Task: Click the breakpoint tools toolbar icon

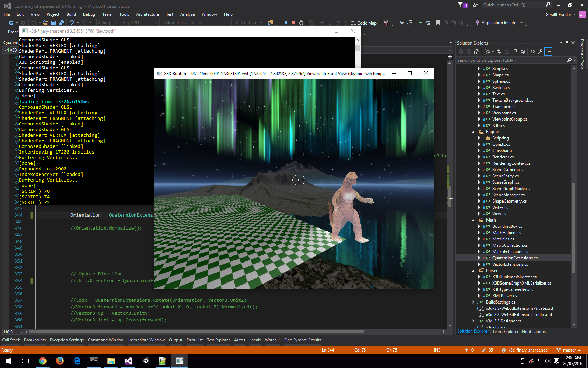Action: pyautogui.click(x=386, y=23)
